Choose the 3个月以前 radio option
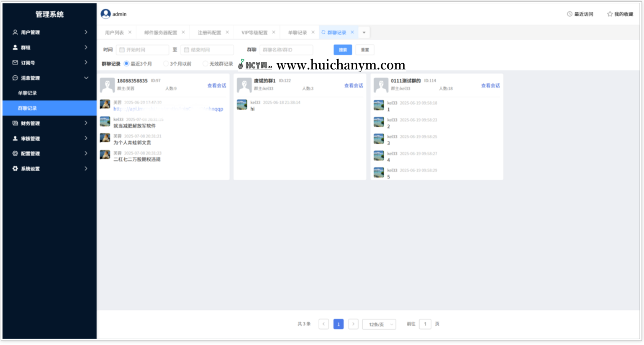This screenshot has width=644, height=345. pyautogui.click(x=167, y=64)
